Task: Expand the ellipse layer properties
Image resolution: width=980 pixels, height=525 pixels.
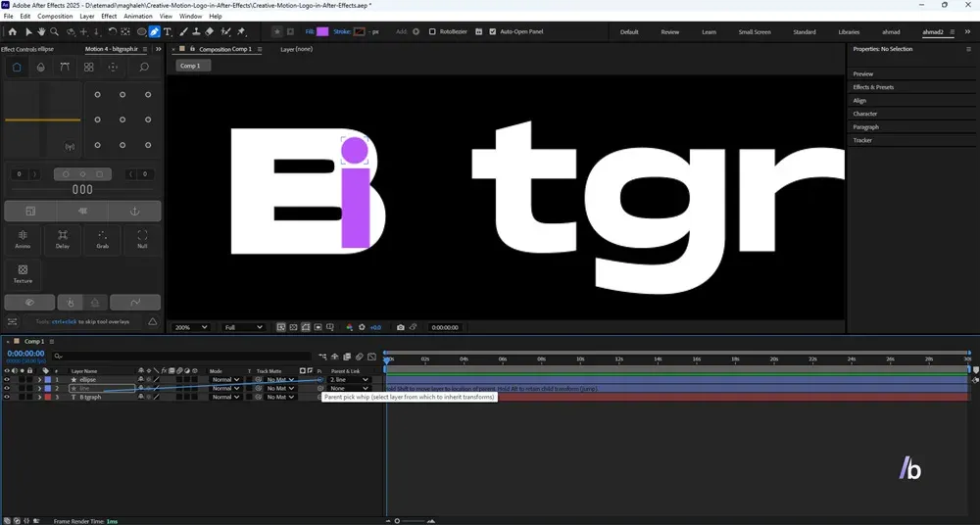Action: click(39, 379)
